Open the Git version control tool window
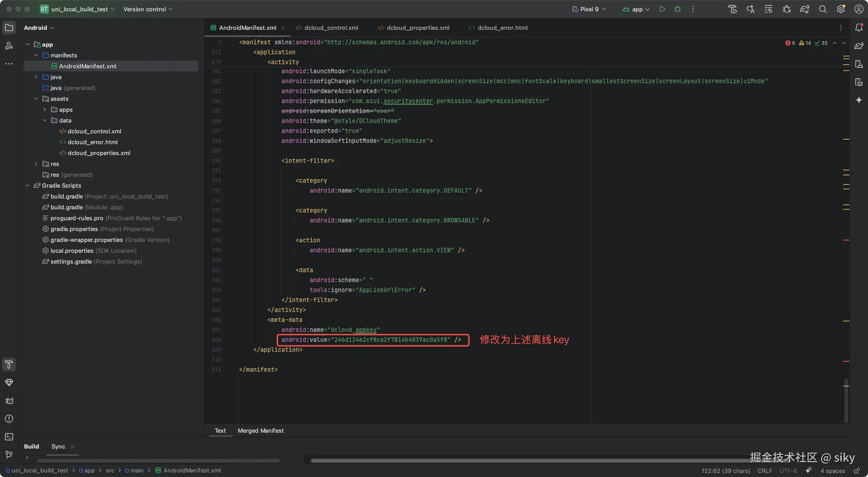The width and height of the screenshot is (868, 477). pos(9,454)
